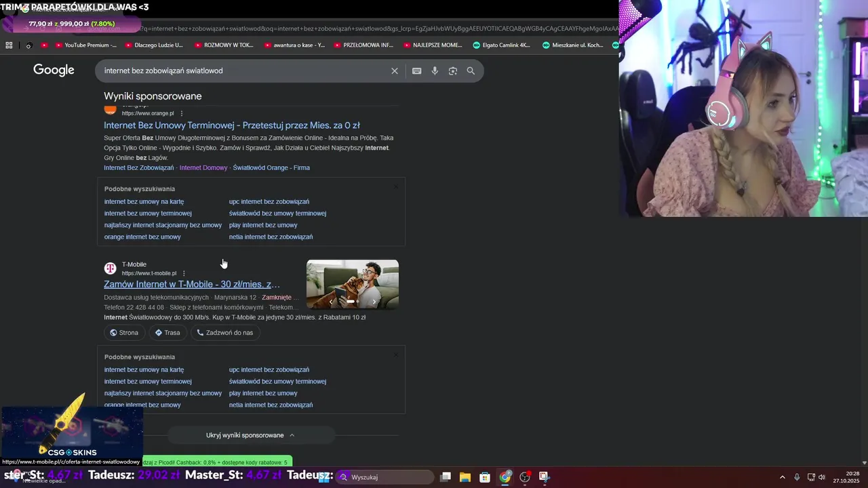Viewport: 868px width, 488px height.
Task: Open OBS Studio from the taskbar
Action: 525,477
